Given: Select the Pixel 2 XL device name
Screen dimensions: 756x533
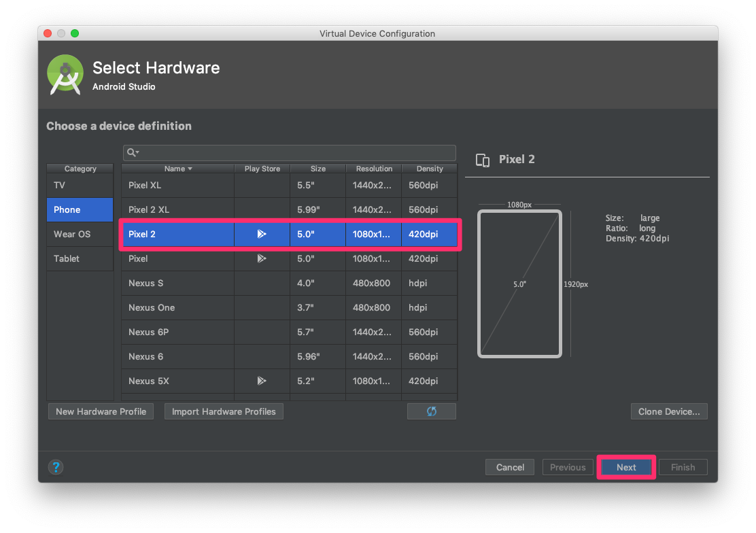Looking at the screenshot, I should (x=148, y=210).
